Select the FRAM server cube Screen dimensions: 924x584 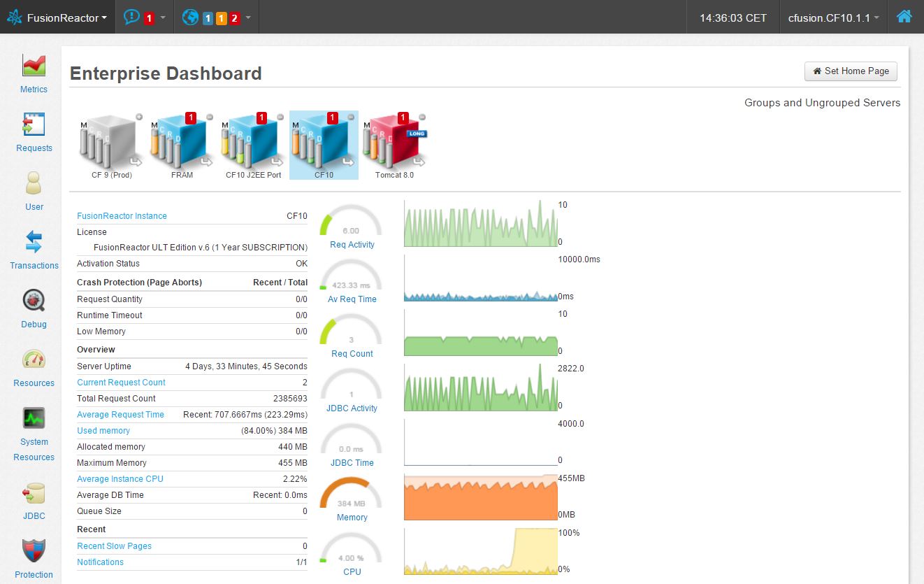pyautogui.click(x=182, y=145)
